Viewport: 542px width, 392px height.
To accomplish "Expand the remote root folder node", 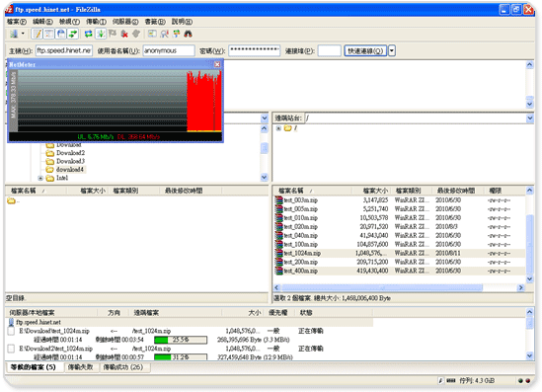I will 278,128.
